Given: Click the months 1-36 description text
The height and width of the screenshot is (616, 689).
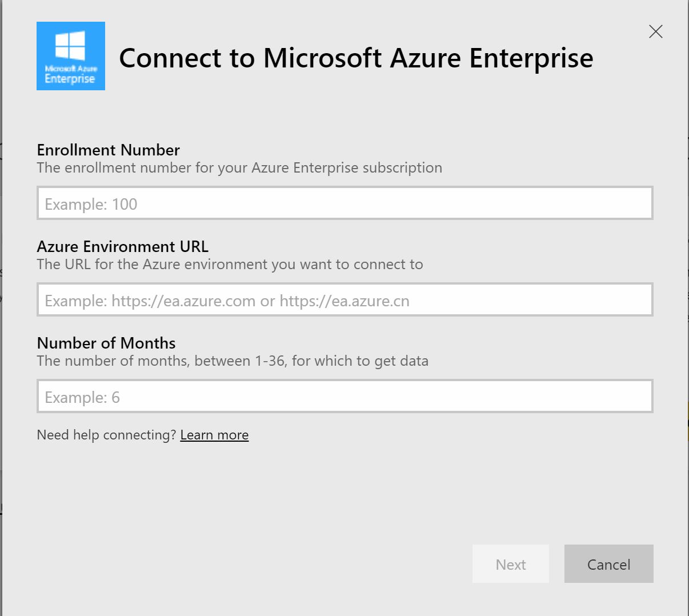Looking at the screenshot, I should click(x=232, y=361).
